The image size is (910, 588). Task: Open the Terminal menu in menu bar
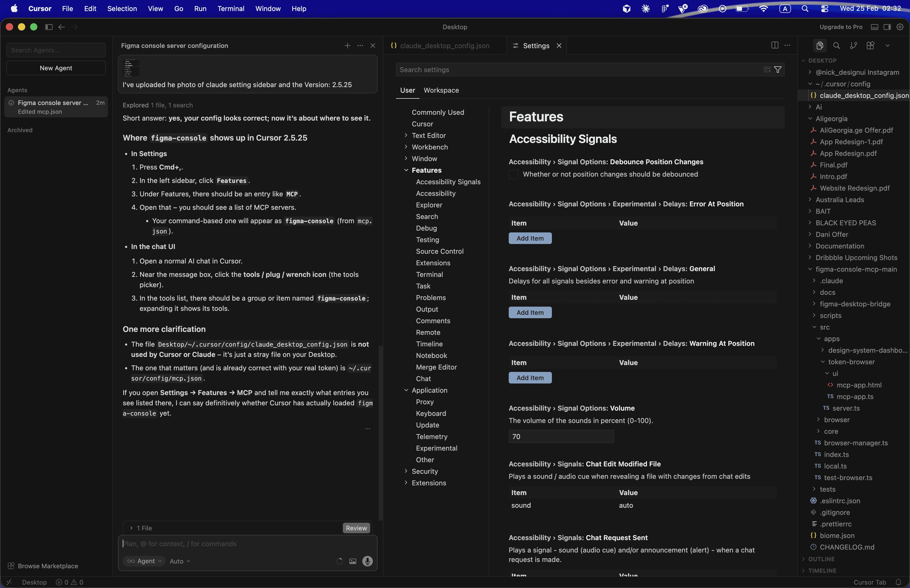(x=231, y=8)
